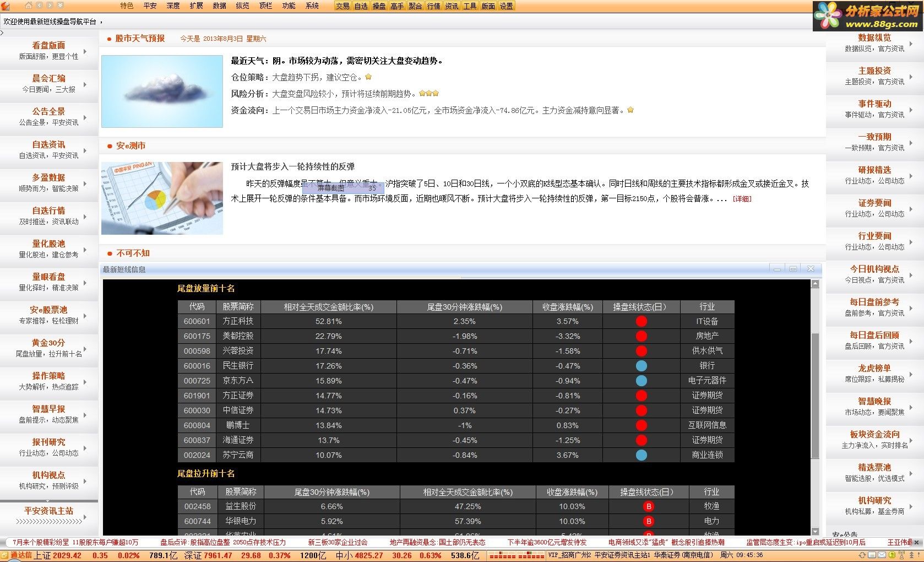Click the 上证 2029.42 index in status bar
The width and height of the screenshot is (924, 562).
[57, 555]
